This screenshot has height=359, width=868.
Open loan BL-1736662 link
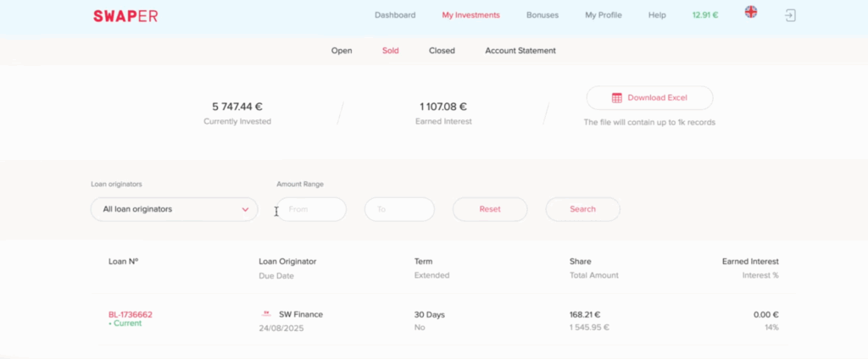[x=131, y=314]
